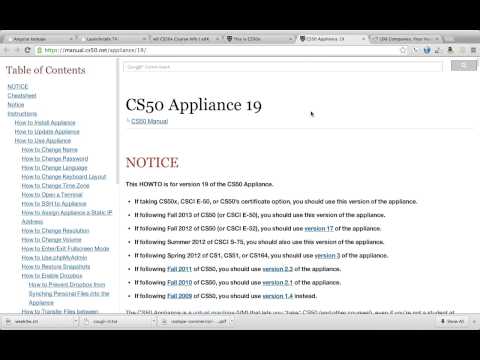Open How to Install Appliance link

(45, 123)
